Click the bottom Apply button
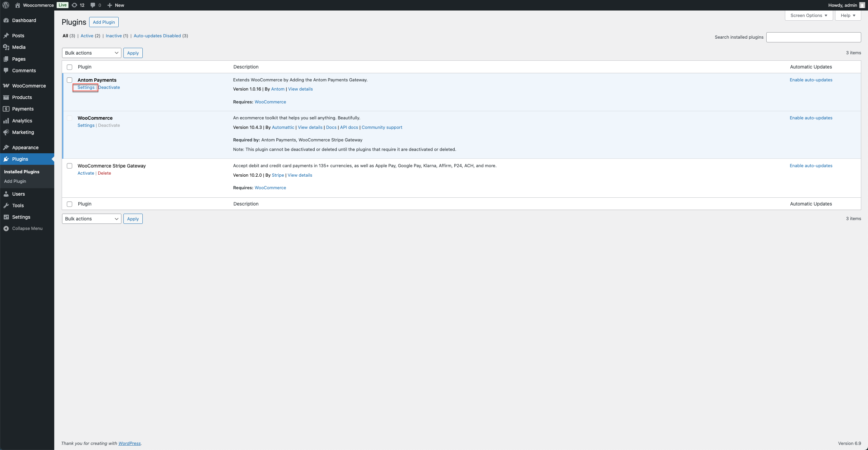868x450 pixels. tap(133, 219)
